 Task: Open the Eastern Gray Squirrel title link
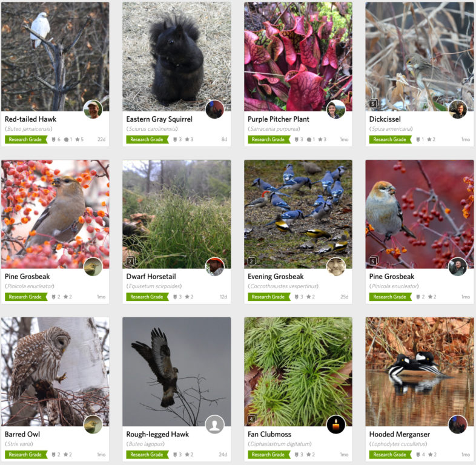point(159,119)
